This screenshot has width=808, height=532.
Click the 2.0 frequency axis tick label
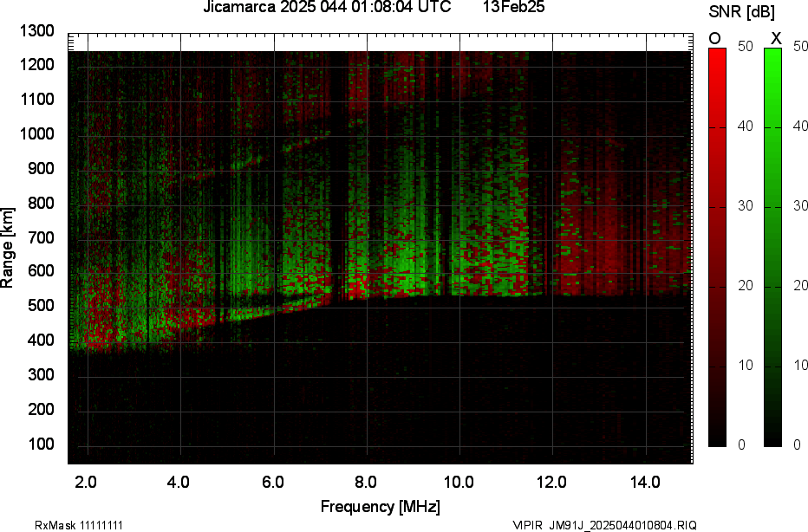86,483
